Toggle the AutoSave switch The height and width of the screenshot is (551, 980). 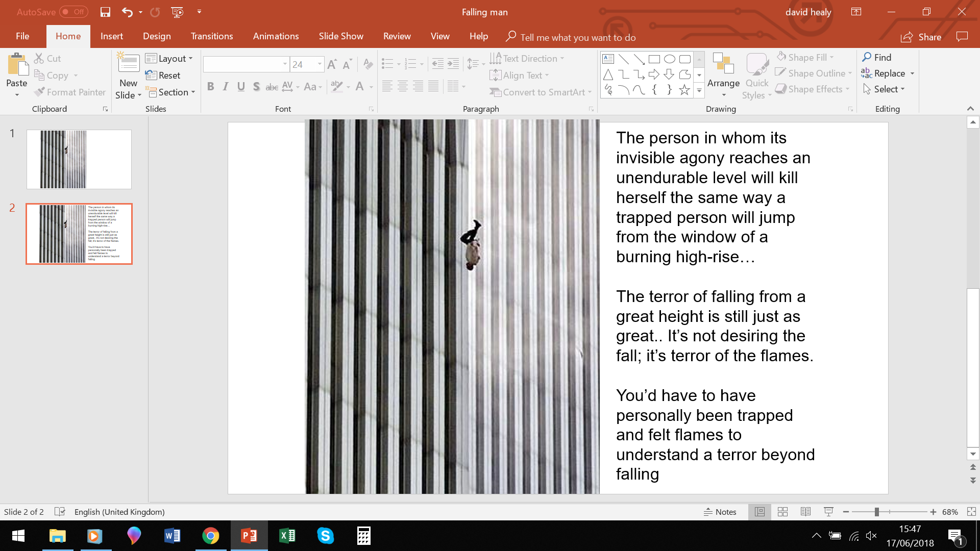(73, 12)
